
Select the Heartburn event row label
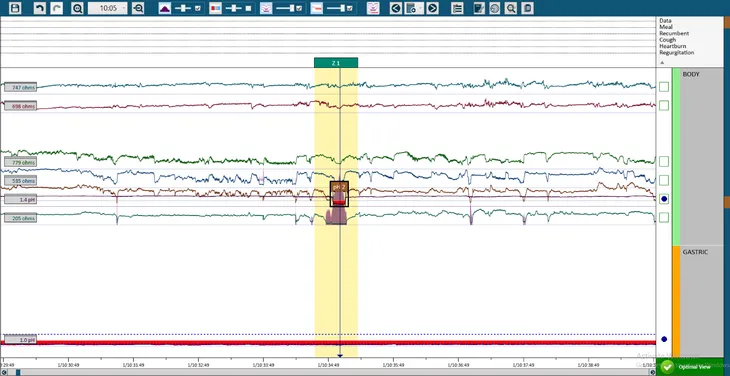coord(669,46)
